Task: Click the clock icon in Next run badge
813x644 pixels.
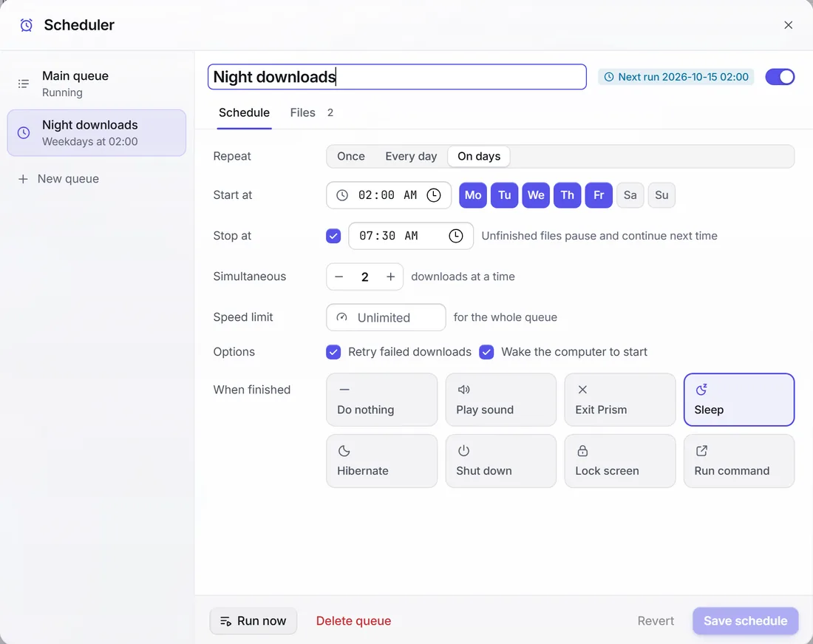Action: coord(609,77)
